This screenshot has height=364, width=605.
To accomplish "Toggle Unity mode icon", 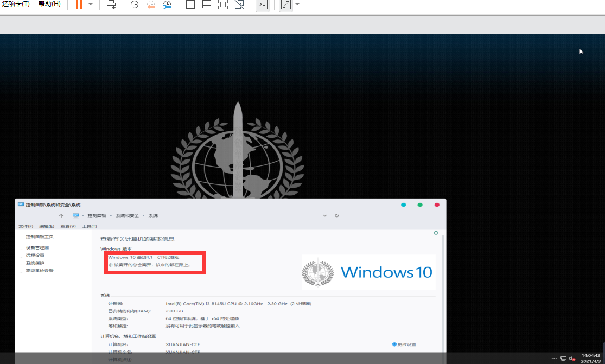I will click(240, 5).
